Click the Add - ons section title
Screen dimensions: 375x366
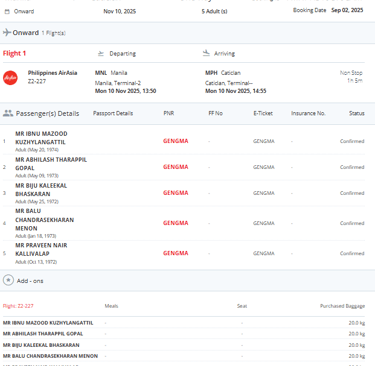click(30, 281)
